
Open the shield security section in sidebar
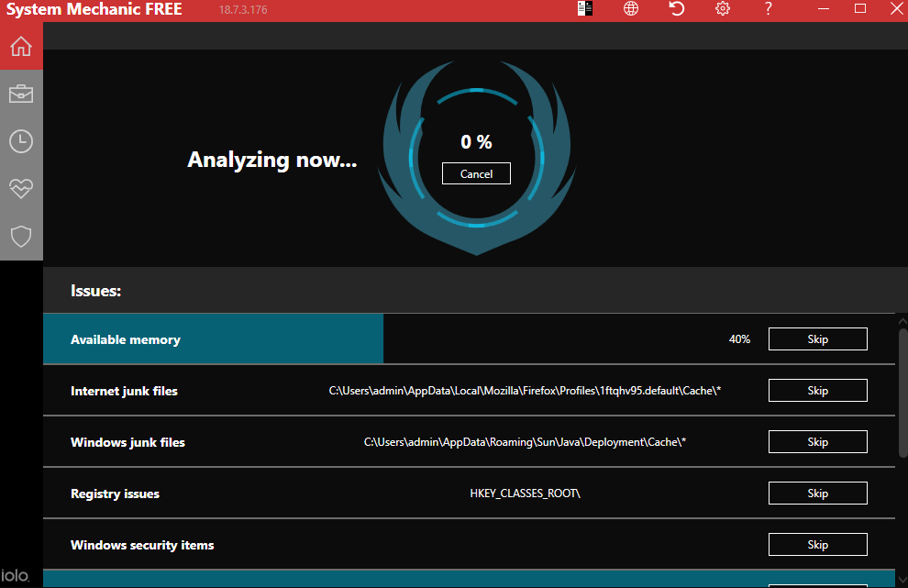(21, 237)
